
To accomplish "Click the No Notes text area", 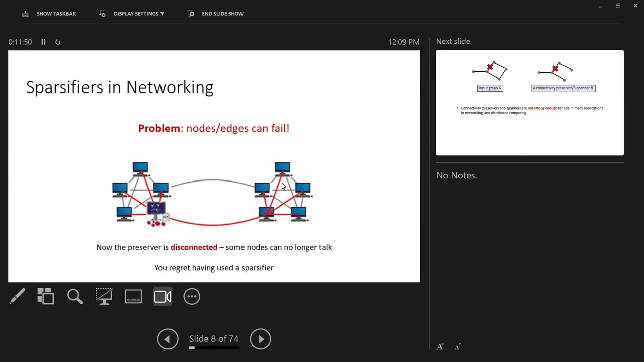I will coord(456,175).
